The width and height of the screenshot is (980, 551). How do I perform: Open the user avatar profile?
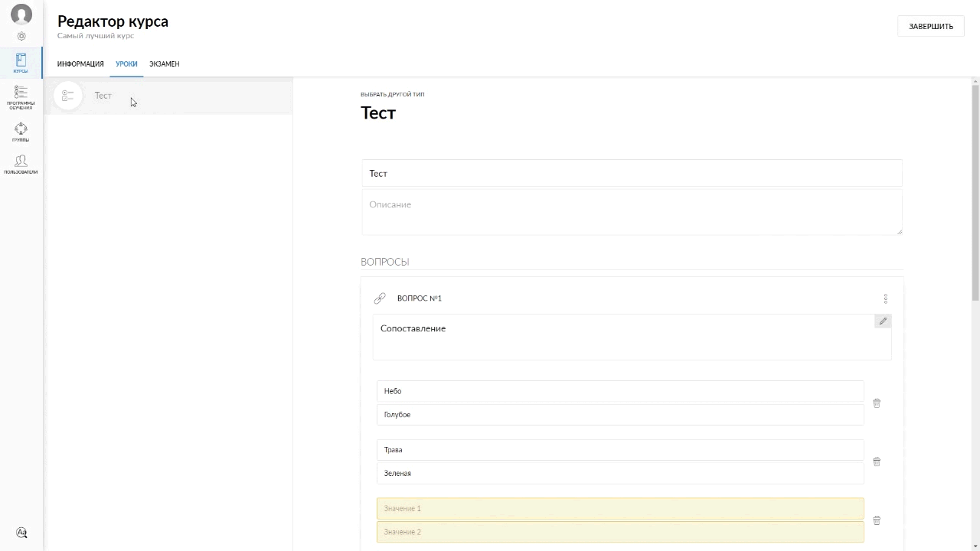[x=21, y=15]
